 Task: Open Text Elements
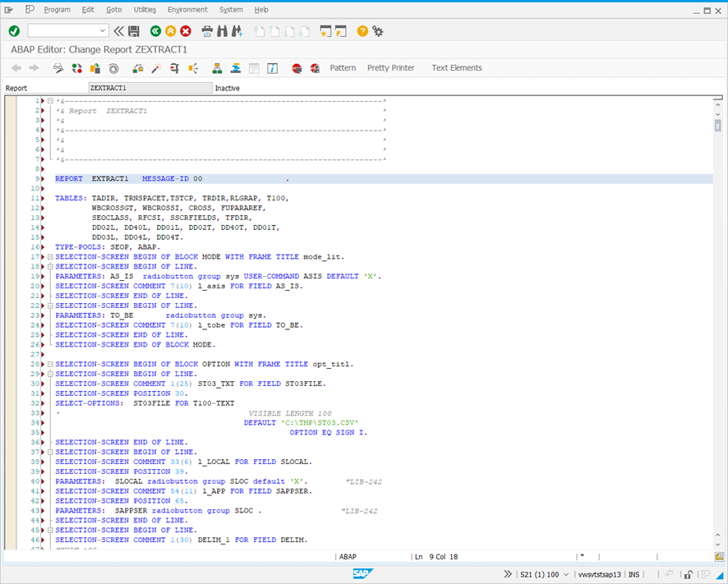click(457, 68)
